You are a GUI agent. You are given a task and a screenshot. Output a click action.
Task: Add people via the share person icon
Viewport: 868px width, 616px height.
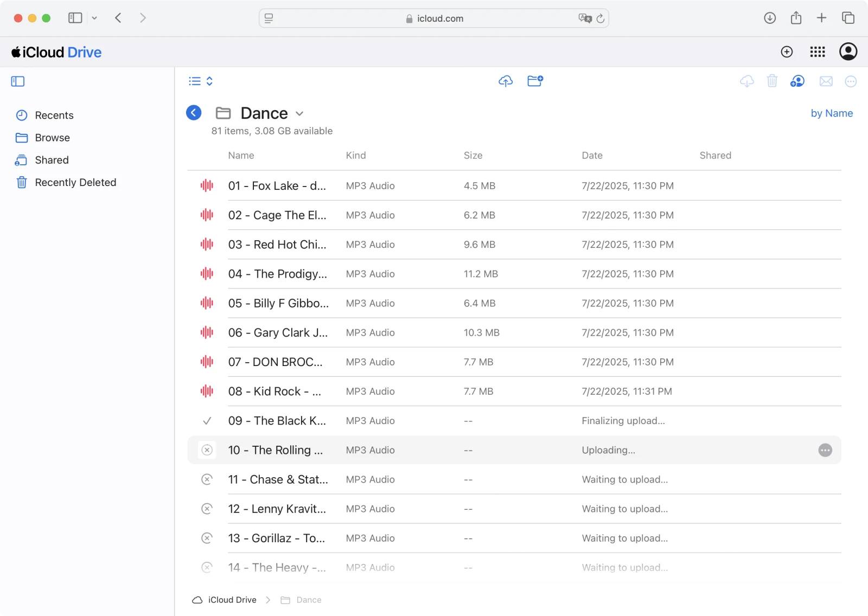[797, 81]
